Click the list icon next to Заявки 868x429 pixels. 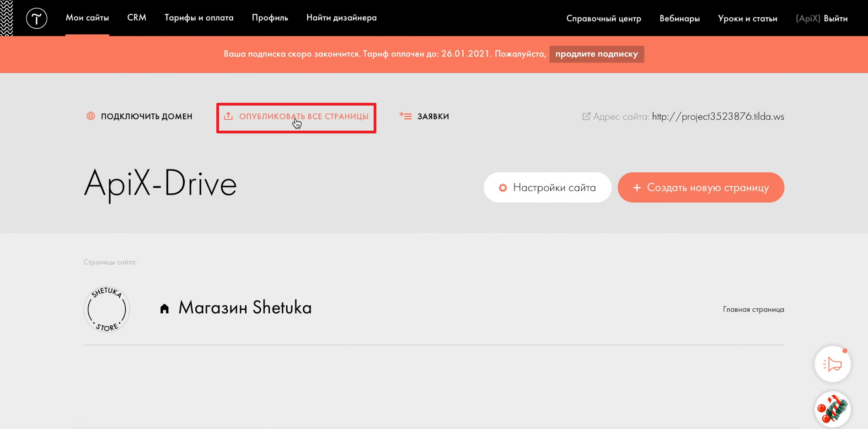tap(405, 116)
